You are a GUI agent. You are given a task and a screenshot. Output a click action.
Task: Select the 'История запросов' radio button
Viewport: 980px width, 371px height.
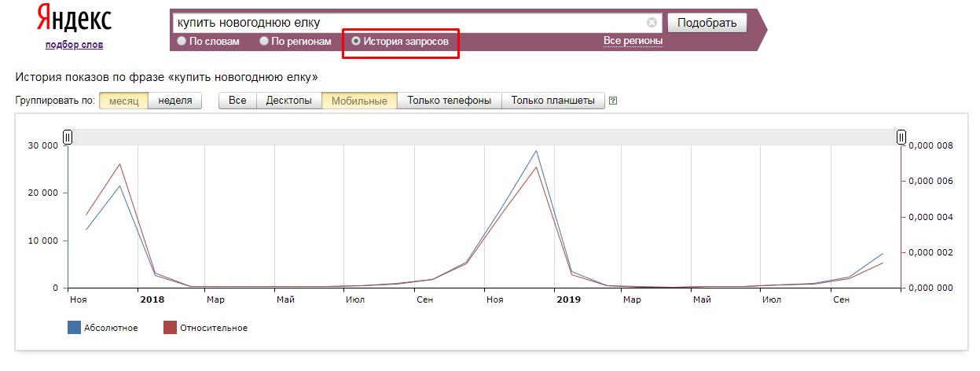click(356, 41)
